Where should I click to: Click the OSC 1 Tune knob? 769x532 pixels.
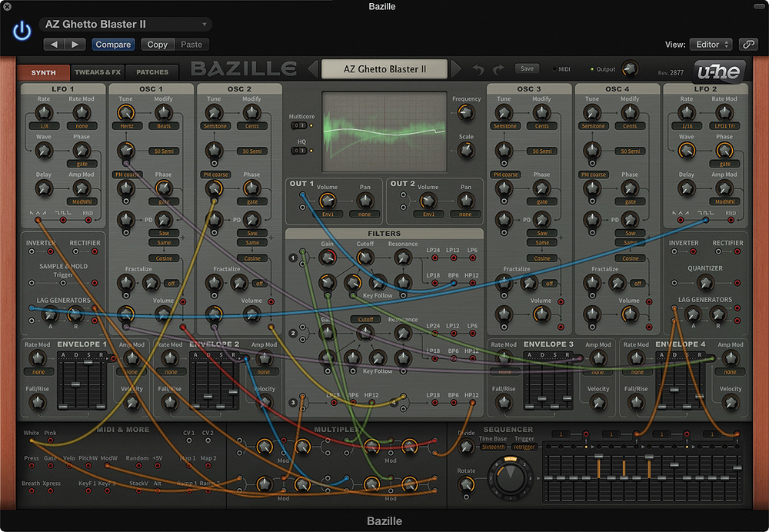pyautogui.click(x=126, y=113)
